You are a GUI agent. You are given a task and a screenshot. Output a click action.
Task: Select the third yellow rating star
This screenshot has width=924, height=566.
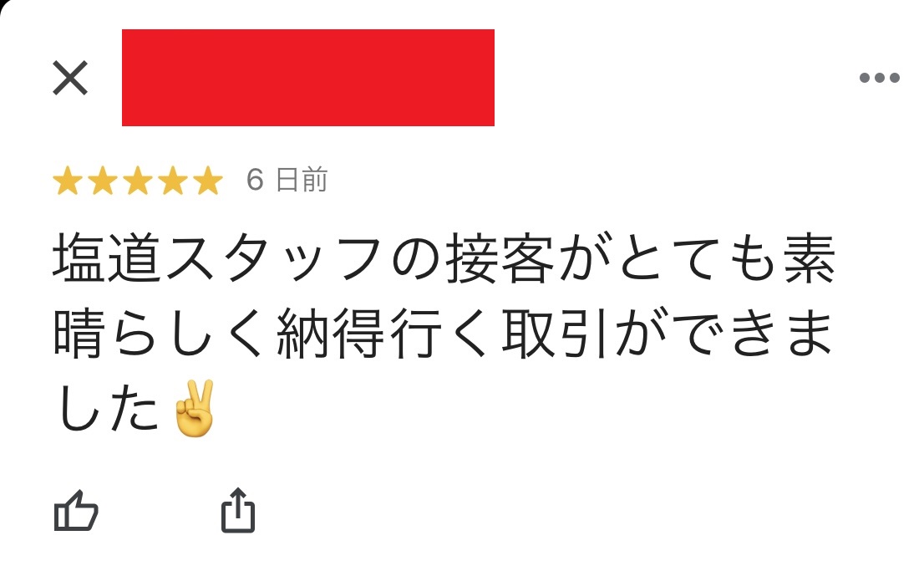pyautogui.click(x=138, y=181)
